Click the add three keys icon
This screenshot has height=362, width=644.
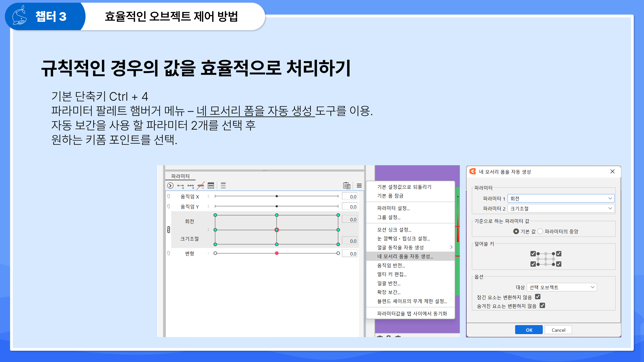click(191, 186)
